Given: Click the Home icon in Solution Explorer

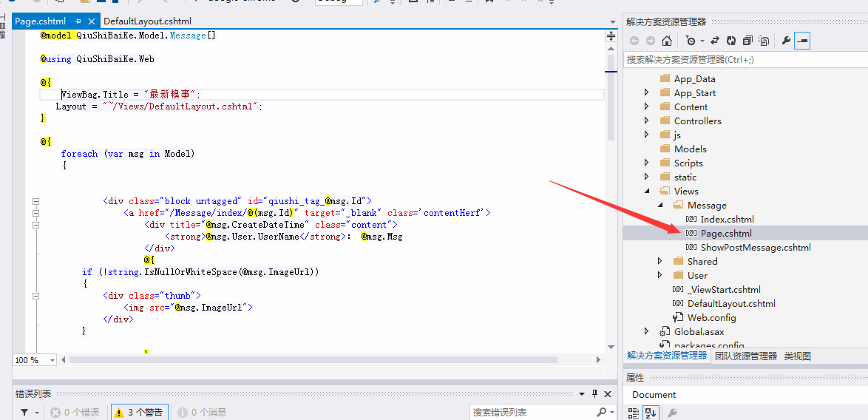Looking at the screenshot, I should 666,41.
